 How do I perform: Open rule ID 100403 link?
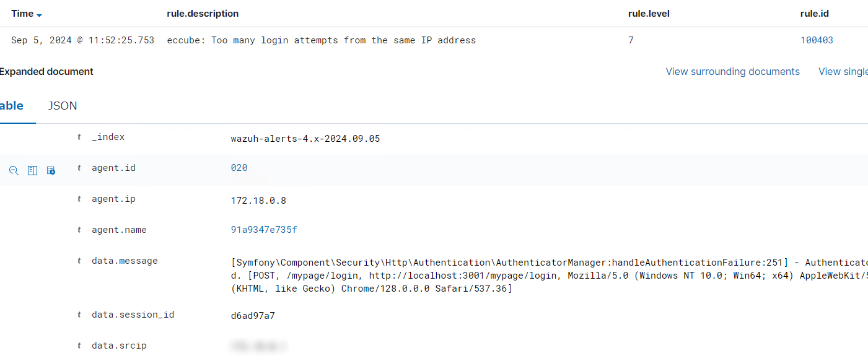pyautogui.click(x=817, y=40)
